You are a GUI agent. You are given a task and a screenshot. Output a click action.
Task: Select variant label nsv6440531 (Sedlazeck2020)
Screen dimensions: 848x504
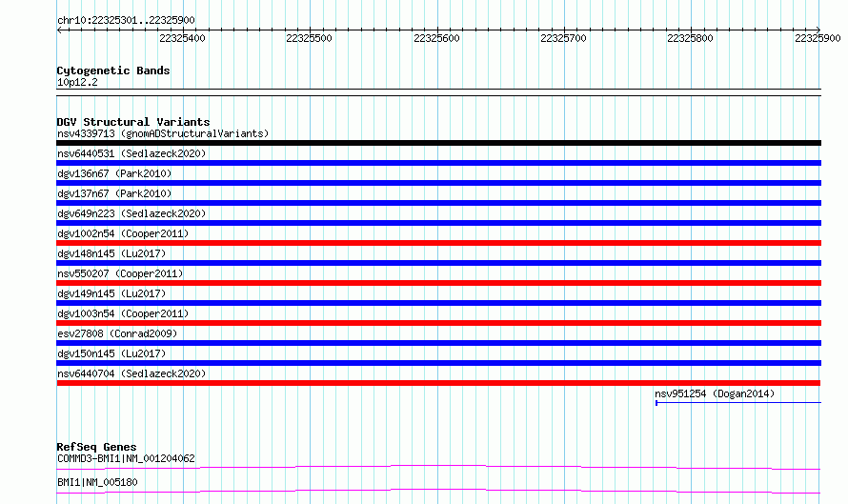[131, 153]
